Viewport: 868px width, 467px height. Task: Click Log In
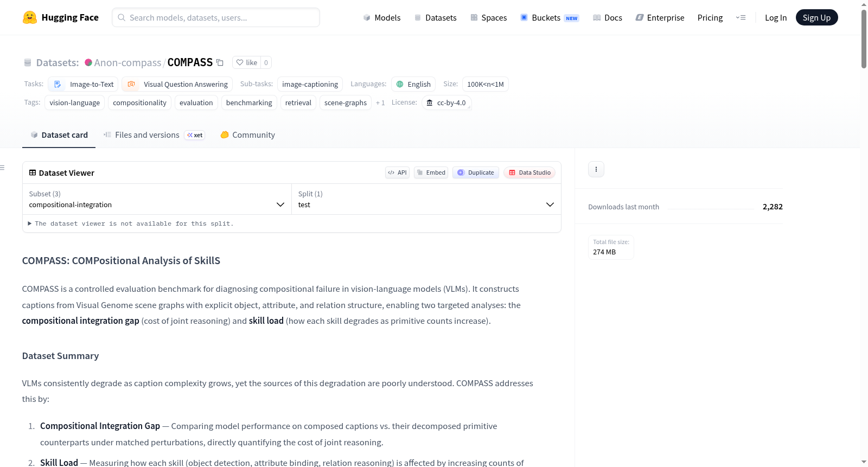click(776, 17)
